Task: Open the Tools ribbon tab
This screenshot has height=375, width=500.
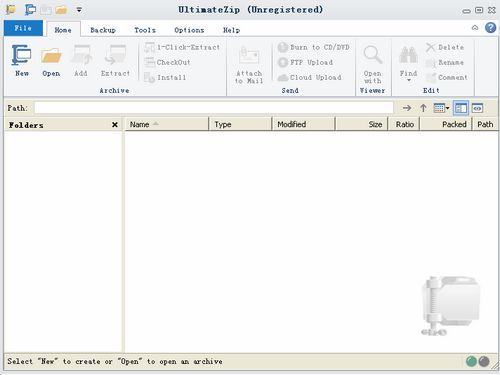Action: coord(145,30)
